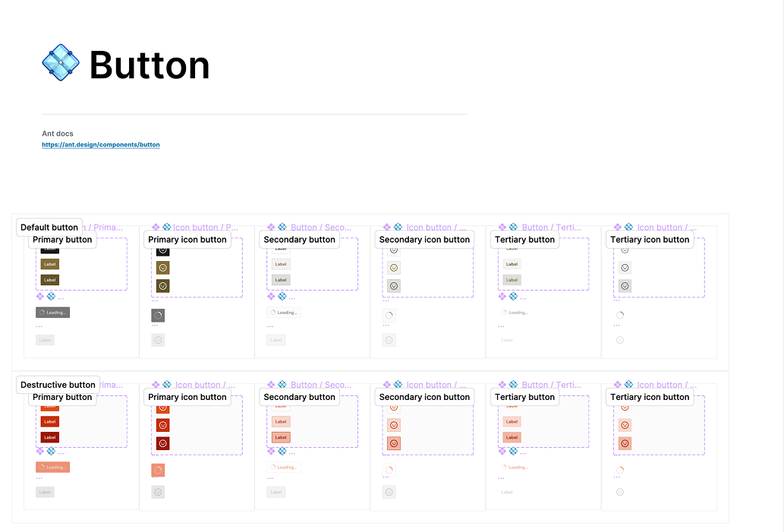
Task: Select the Destructive button section label
Action: (58, 385)
